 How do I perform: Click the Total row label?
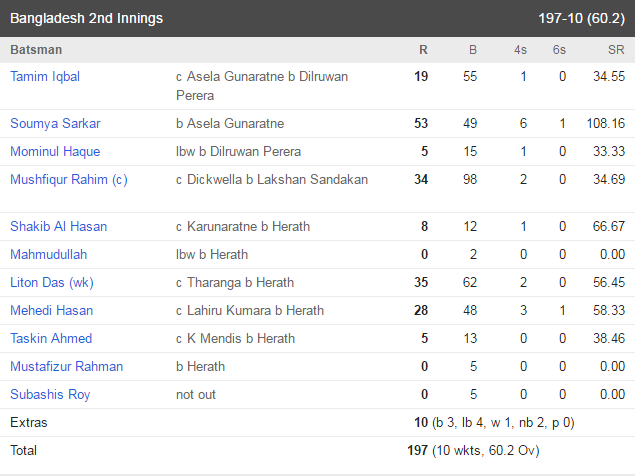click(23, 450)
